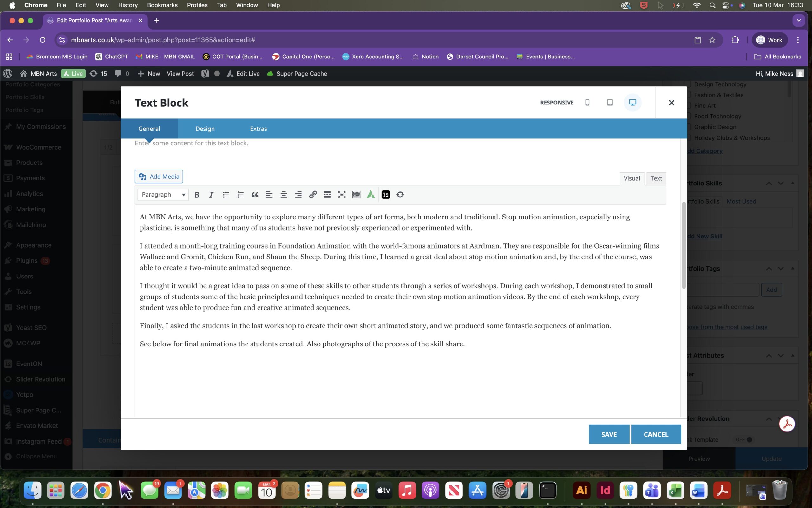Viewport: 812px width, 508px height.
Task: Switch editor to Visual mode
Action: 632,178
